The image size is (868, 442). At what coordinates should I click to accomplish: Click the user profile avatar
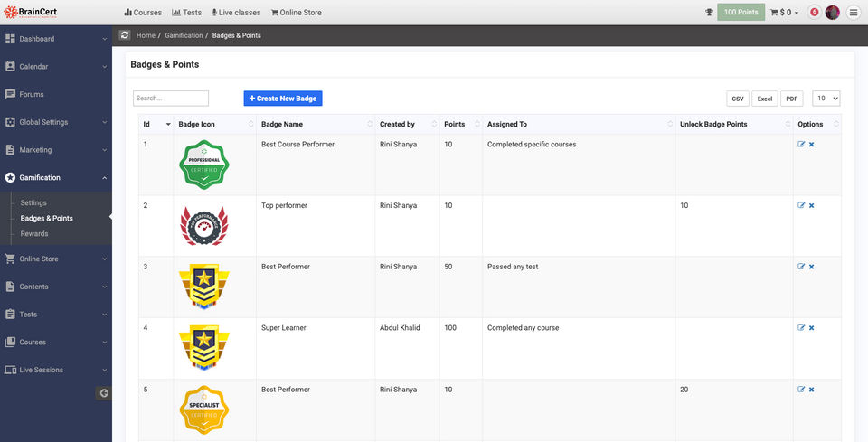click(x=833, y=13)
